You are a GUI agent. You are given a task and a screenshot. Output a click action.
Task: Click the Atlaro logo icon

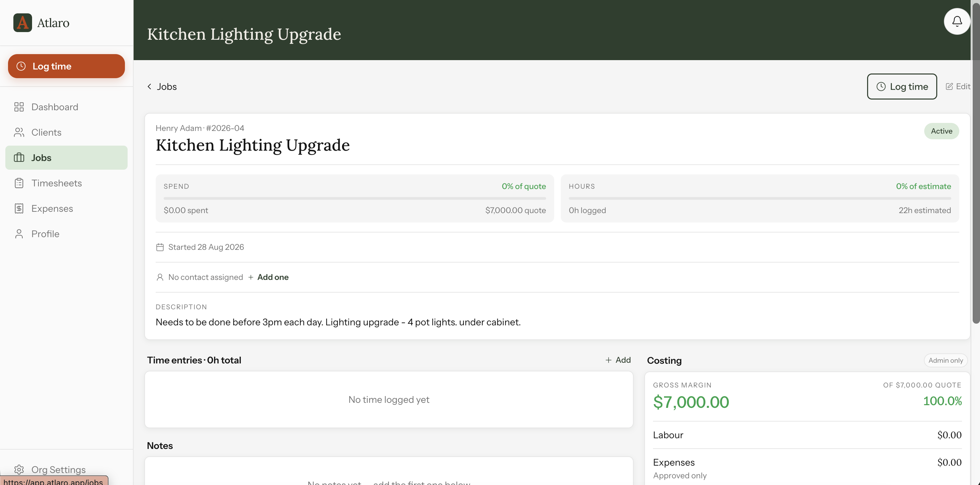pos(22,23)
